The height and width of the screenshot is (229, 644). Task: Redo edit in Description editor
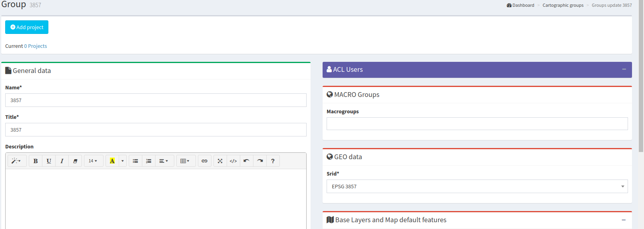click(260, 161)
